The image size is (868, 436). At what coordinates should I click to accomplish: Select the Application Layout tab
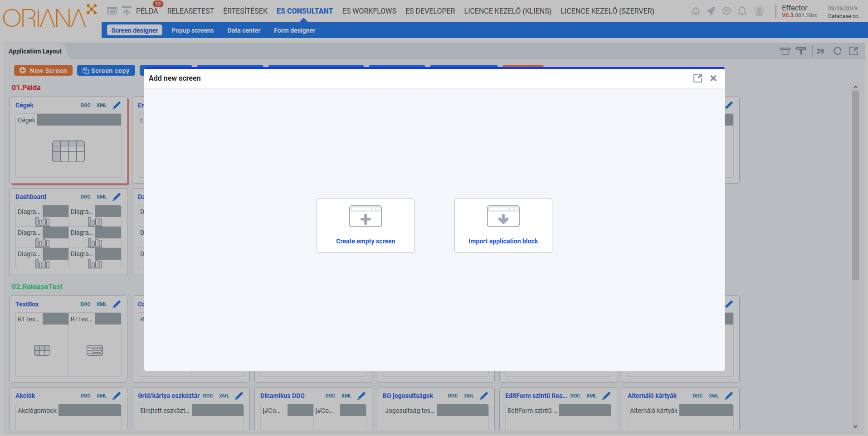pyautogui.click(x=35, y=51)
